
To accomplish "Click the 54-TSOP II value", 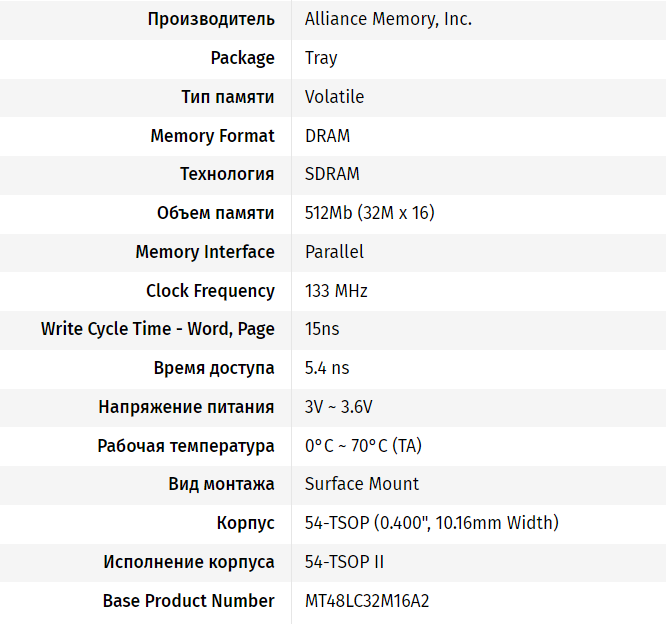I will click(344, 562).
